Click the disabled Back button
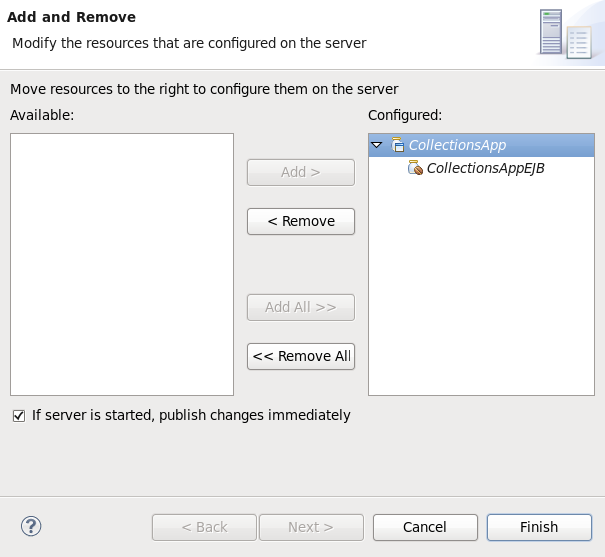The image size is (605, 557). [204, 527]
